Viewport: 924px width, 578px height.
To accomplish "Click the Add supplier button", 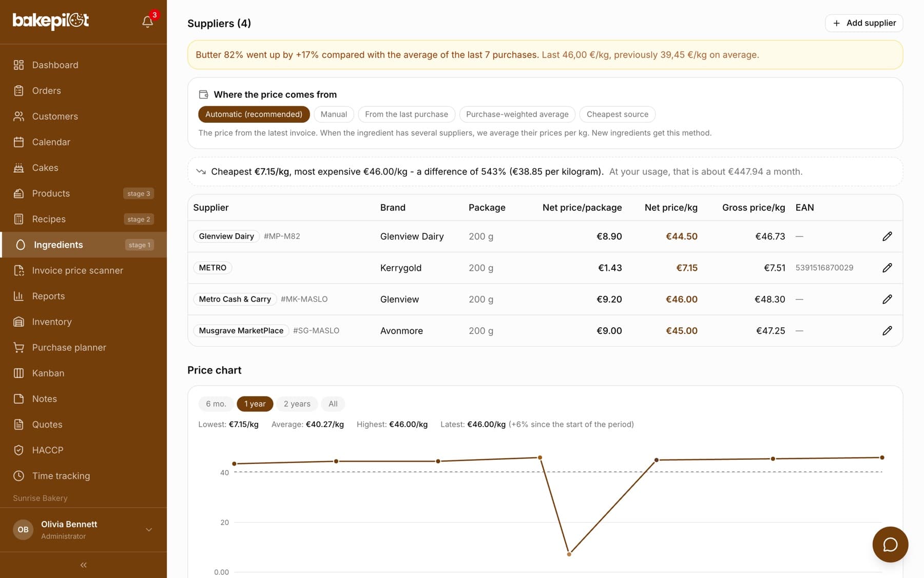I will click(864, 23).
